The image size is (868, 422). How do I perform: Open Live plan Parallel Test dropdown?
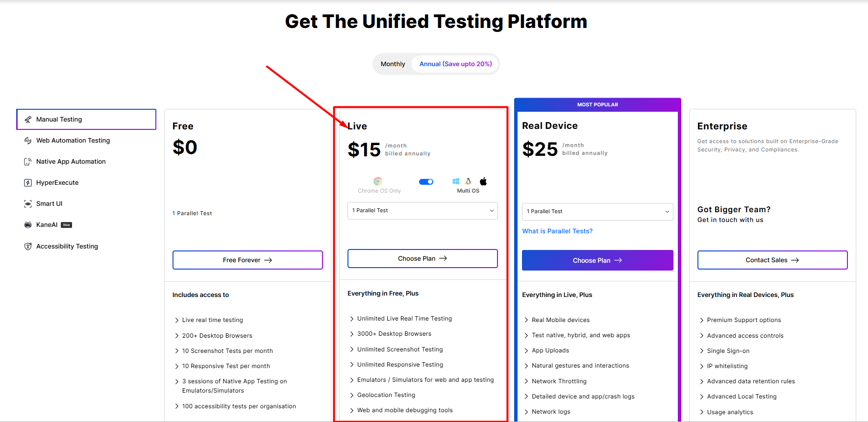click(422, 211)
